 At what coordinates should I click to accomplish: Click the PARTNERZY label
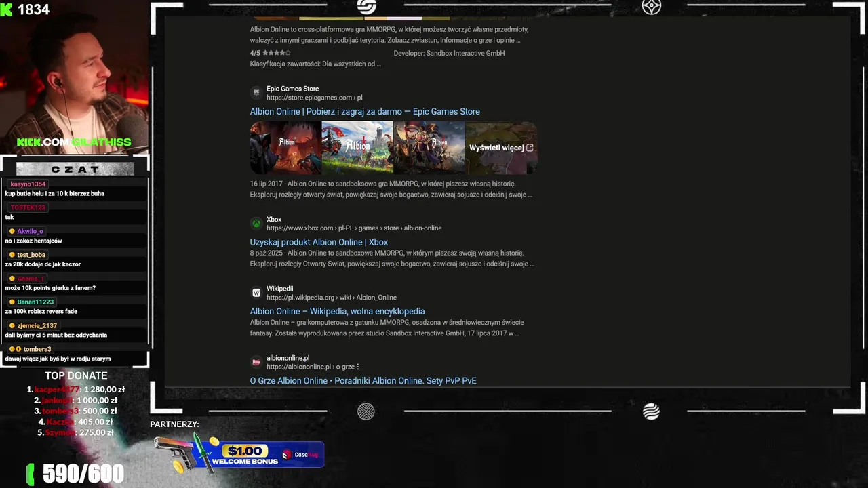coord(174,424)
